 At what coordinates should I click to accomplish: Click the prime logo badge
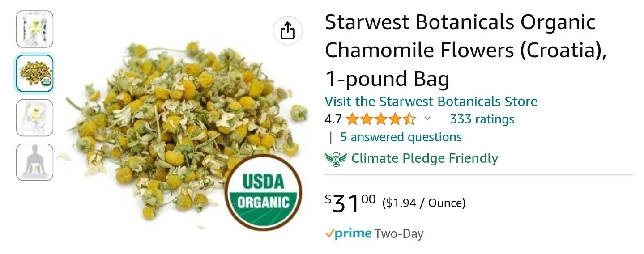pyautogui.click(x=348, y=233)
